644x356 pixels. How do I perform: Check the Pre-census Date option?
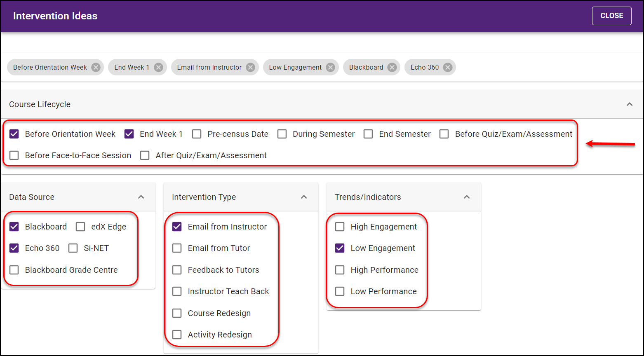[x=197, y=134]
